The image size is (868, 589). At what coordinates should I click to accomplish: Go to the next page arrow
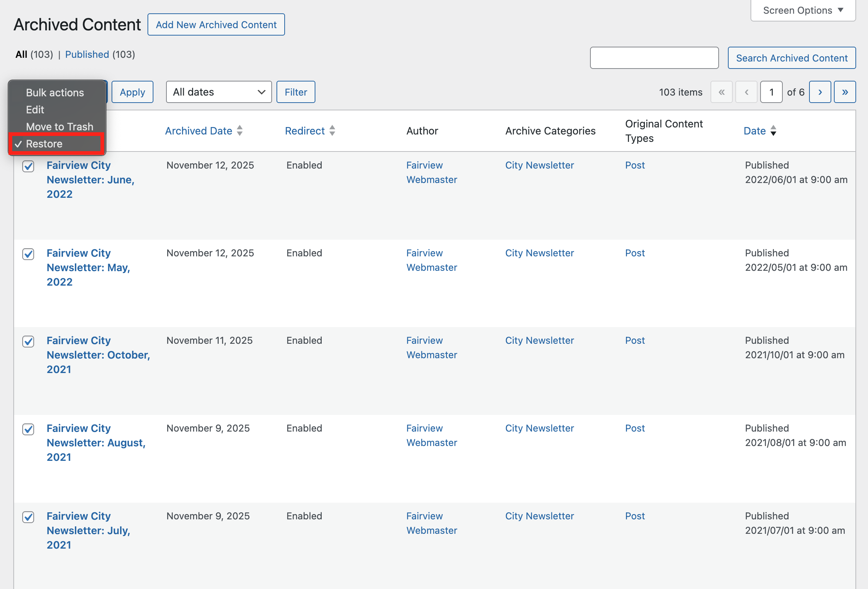820,92
